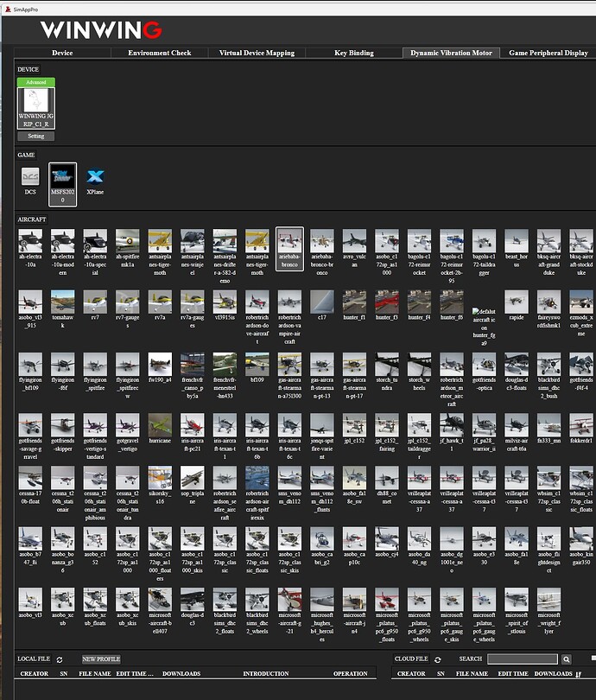This screenshot has width=596, height=700.
Task: Select the XPlane game icon
Action: [95, 177]
